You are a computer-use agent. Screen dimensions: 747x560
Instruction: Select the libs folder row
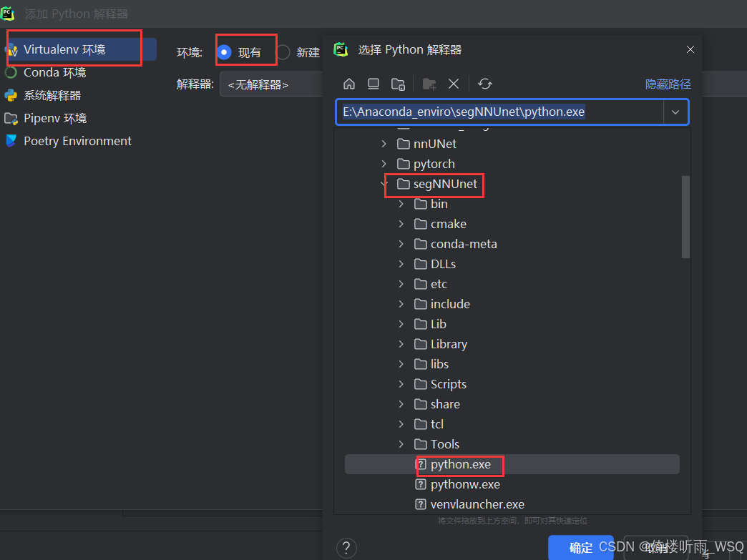tap(512, 364)
